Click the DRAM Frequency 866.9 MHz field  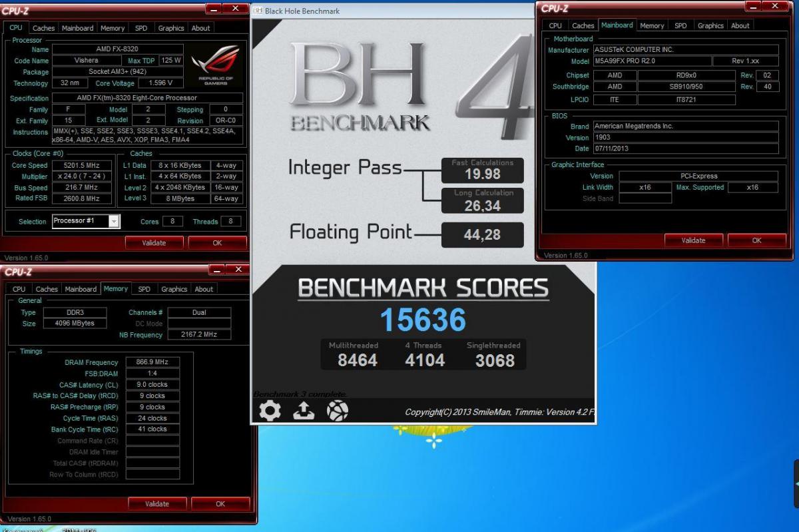[x=152, y=362]
